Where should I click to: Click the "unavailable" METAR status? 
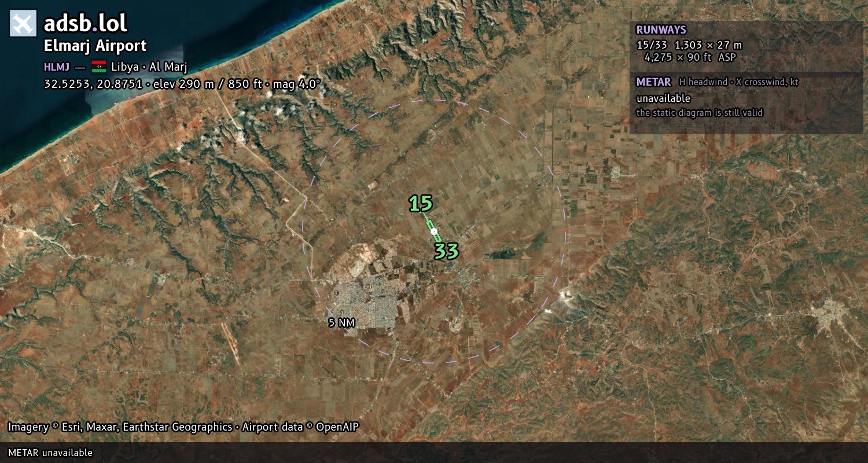click(x=663, y=98)
